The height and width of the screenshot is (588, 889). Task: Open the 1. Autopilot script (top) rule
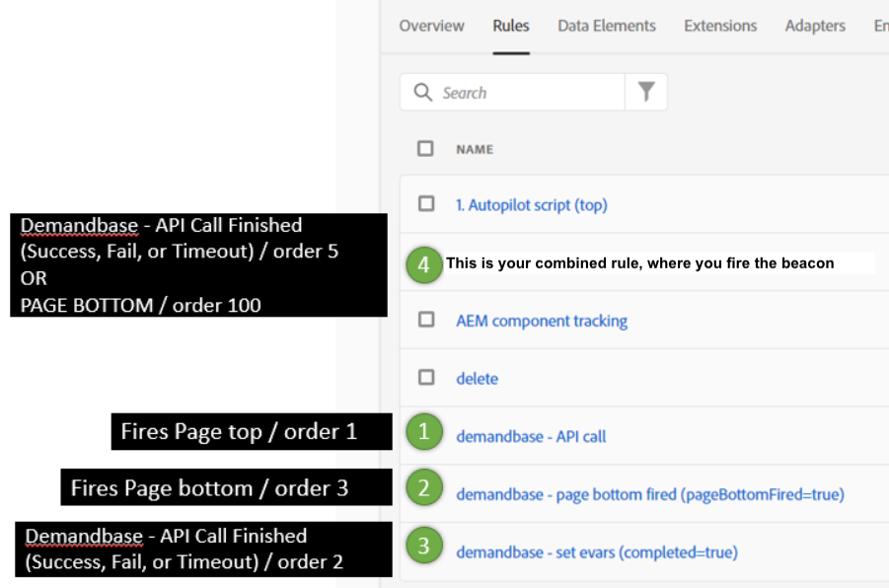(x=531, y=204)
